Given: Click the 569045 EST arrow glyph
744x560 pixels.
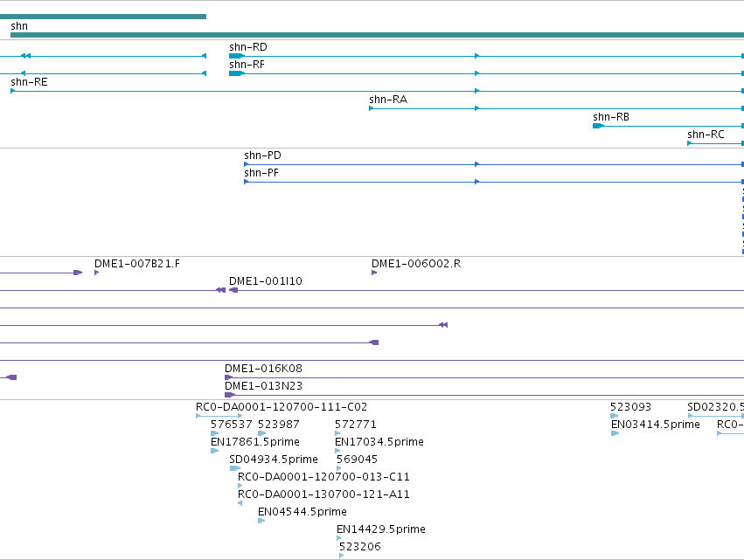Looking at the screenshot, I should pos(339,468).
